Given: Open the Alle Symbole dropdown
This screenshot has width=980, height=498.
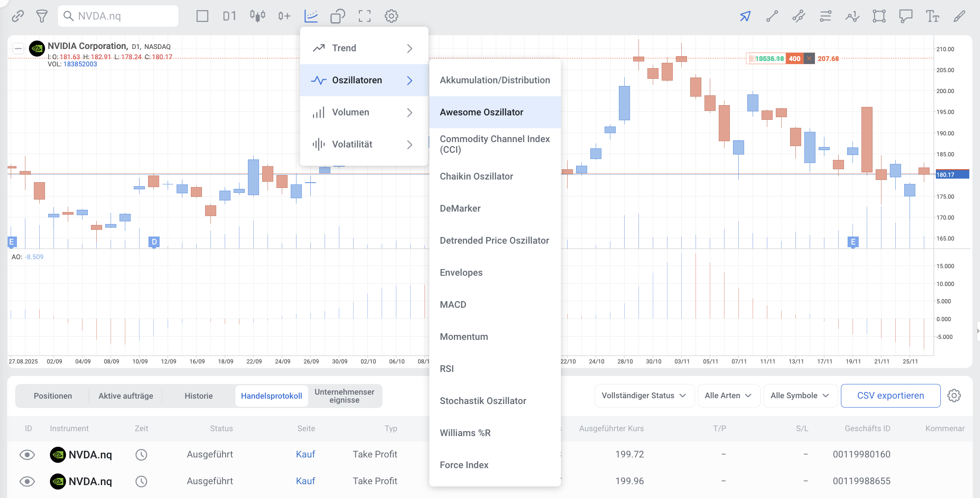Looking at the screenshot, I should pyautogui.click(x=799, y=396).
